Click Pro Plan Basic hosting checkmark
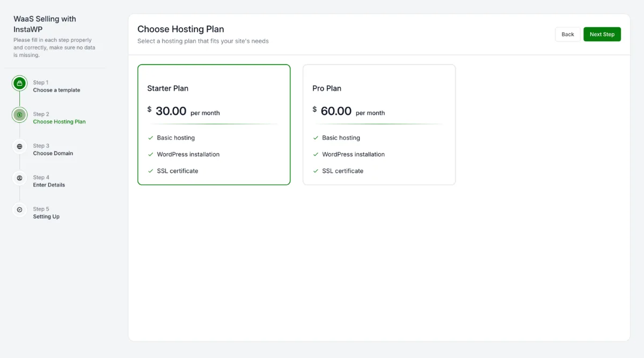Viewport: 644px width, 358px height. (316, 138)
